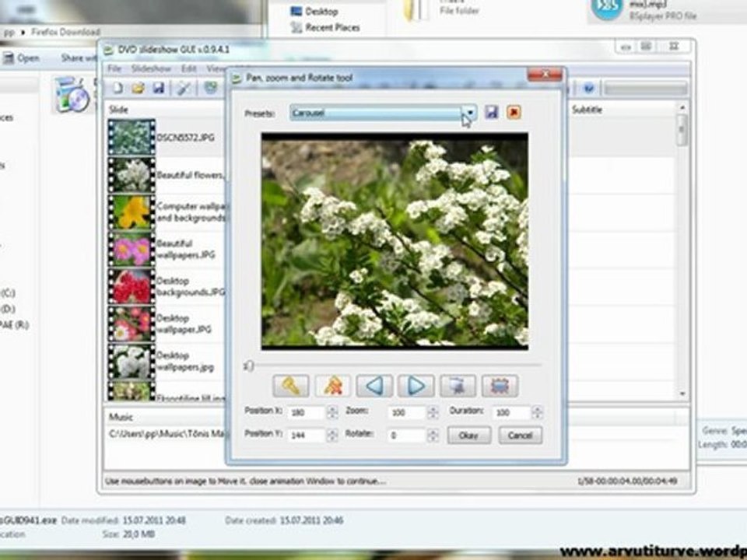Click the Slide column header
Viewport: 747px width, 560px height.
pos(117,110)
